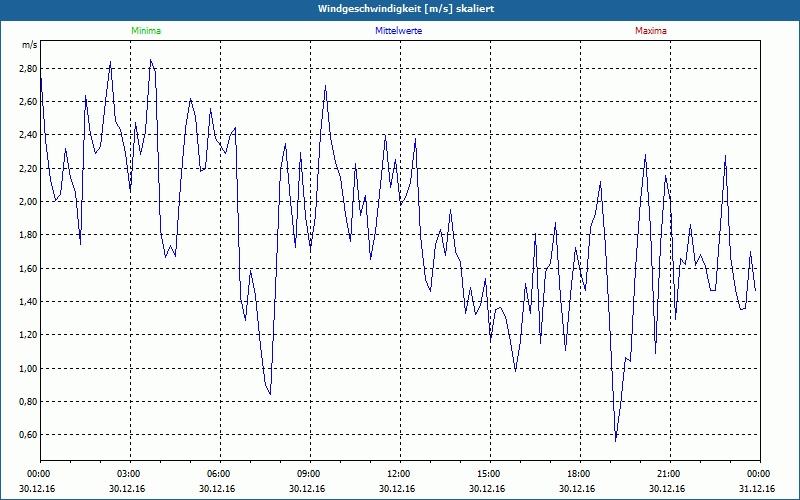This screenshot has height=500, width=800.
Task: Click the blue Mittelwerte legend label
Action: point(398,31)
